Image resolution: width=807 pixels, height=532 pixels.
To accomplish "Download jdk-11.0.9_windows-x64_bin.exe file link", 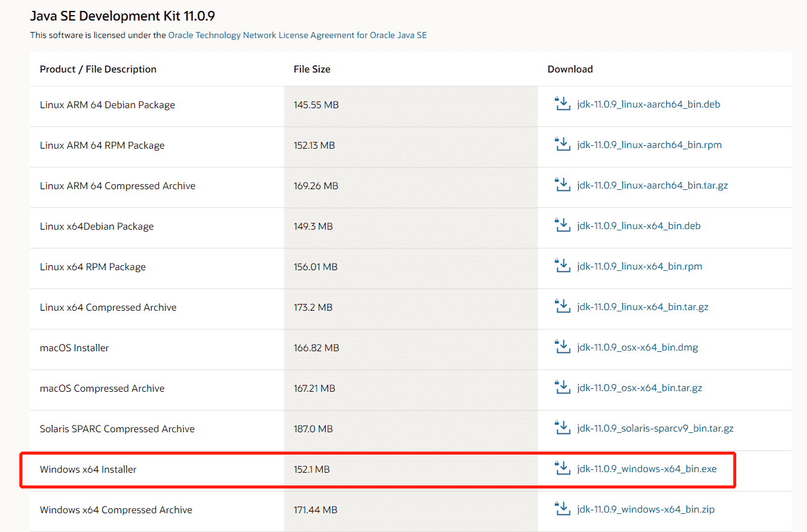I will pos(646,469).
